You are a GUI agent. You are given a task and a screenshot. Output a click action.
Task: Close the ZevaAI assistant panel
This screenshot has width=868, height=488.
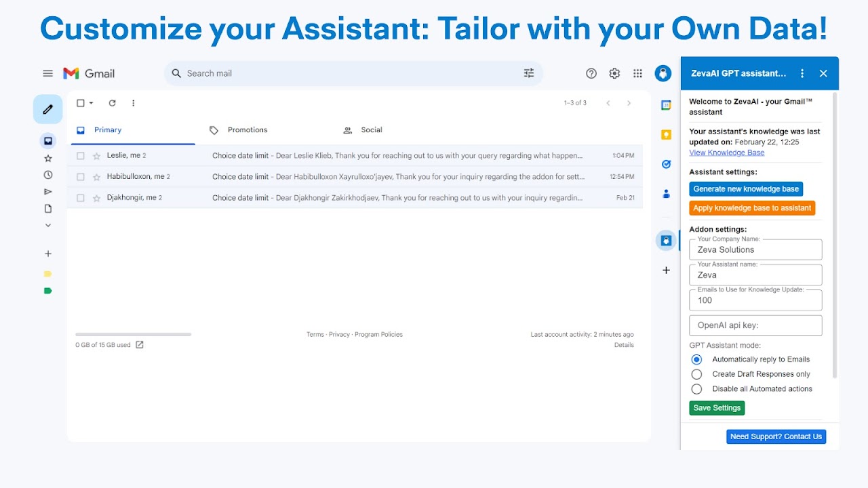[823, 73]
